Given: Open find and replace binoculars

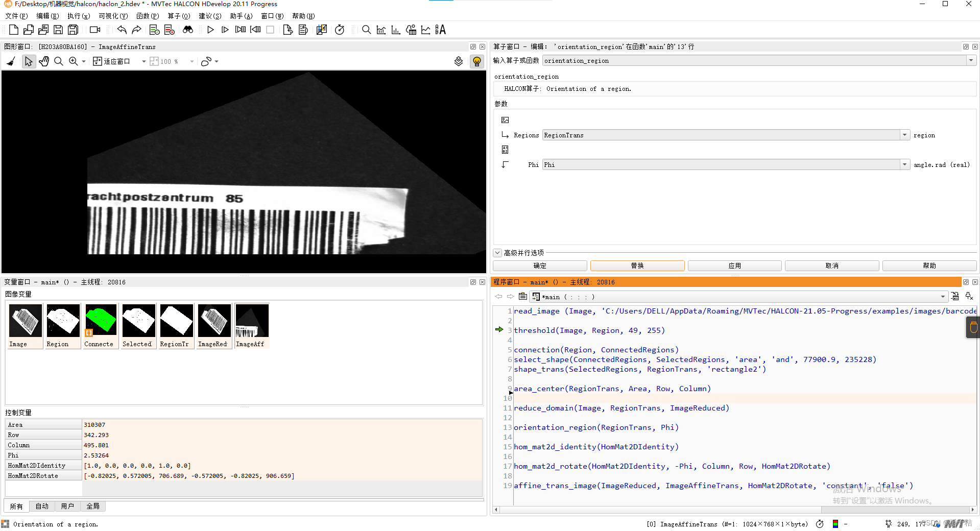Looking at the screenshot, I should pyautogui.click(x=188, y=30).
